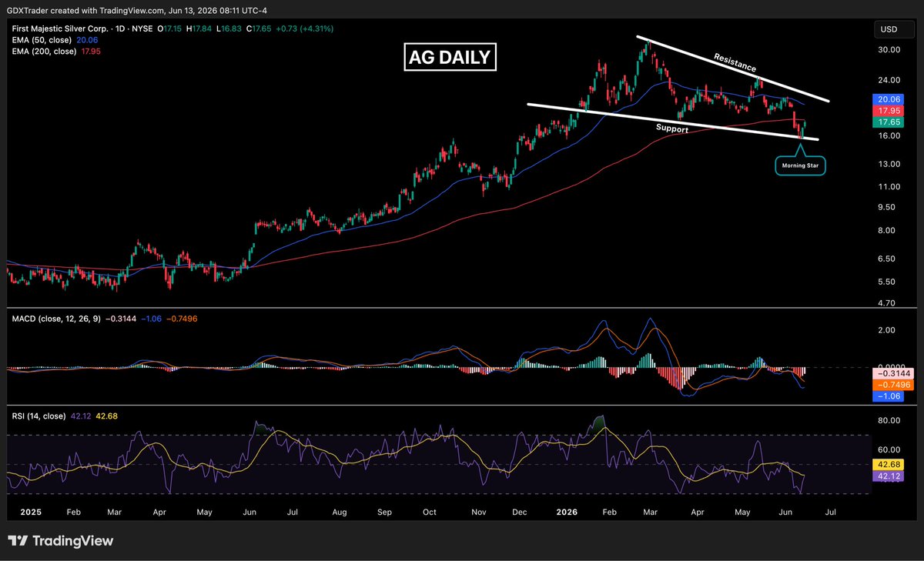The height and width of the screenshot is (561, 924).
Task: Click the USD currency button
Action: pos(893,30)
